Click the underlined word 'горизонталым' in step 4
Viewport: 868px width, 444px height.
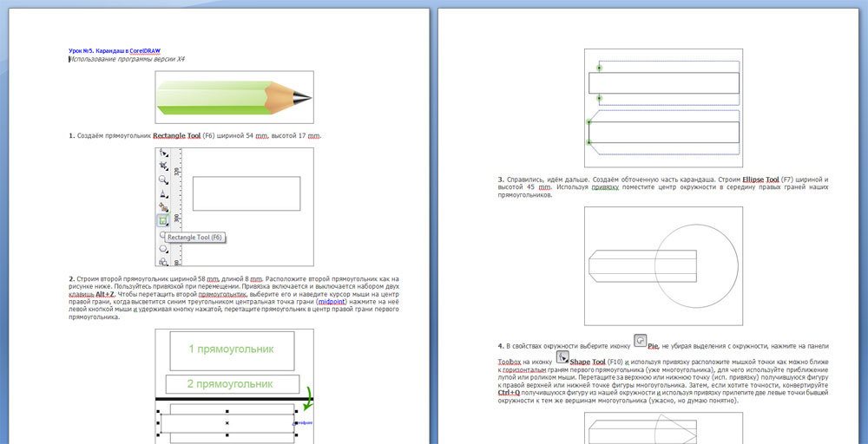click(x=524, y=369)
